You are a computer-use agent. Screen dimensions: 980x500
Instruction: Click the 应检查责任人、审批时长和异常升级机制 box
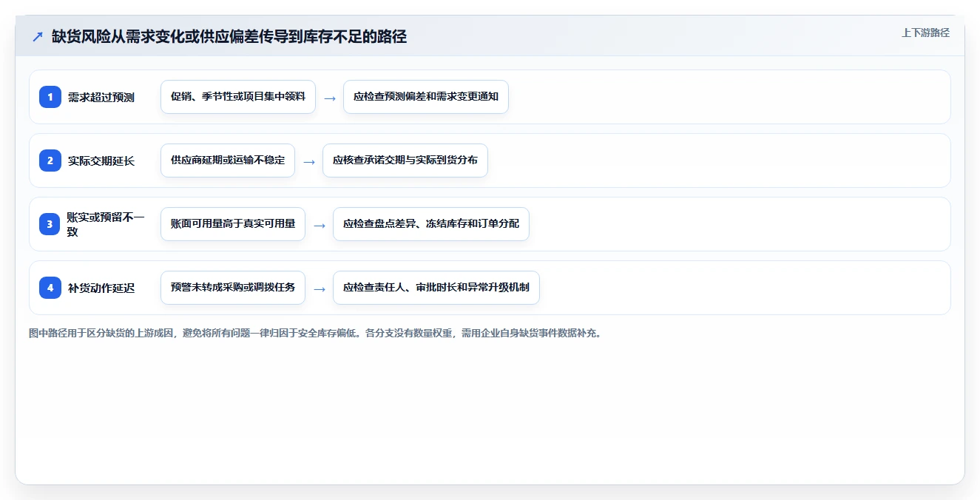click(x=436, y=288)
